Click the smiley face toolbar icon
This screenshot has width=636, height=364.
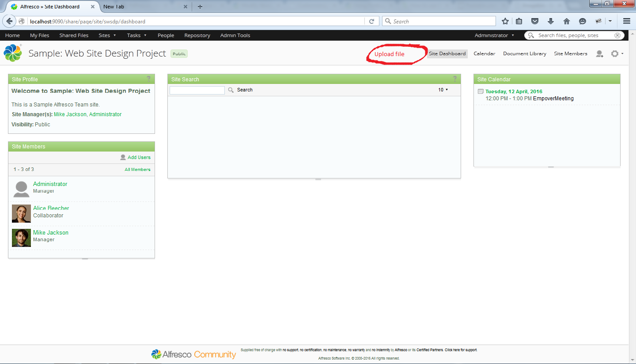click(583, 21)
